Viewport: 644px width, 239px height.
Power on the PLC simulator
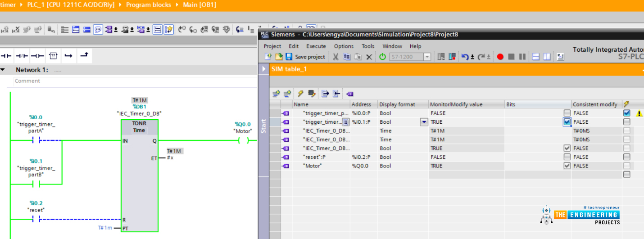[382, 57]
